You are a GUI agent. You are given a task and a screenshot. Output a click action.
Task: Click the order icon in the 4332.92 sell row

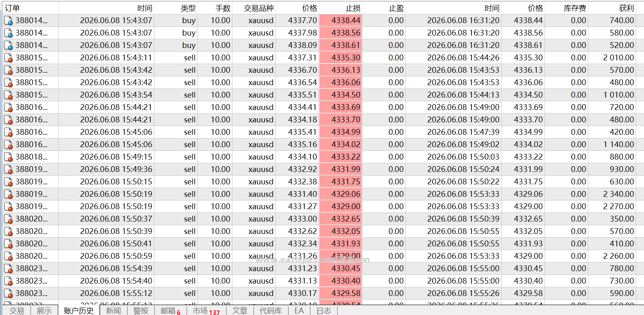(x=8, y=169)
